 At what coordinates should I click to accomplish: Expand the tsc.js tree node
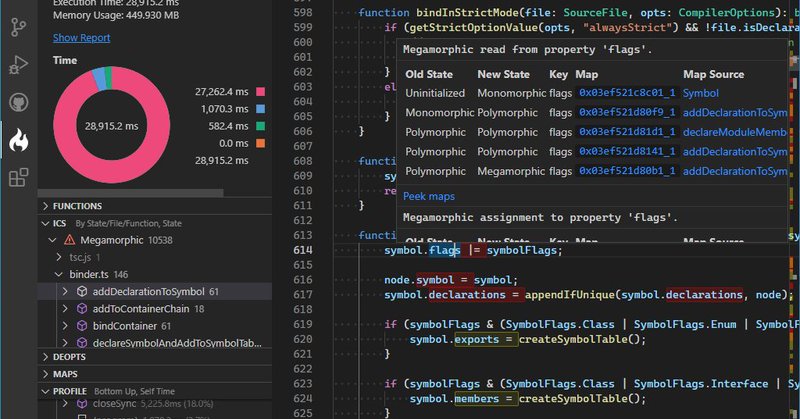59,257
